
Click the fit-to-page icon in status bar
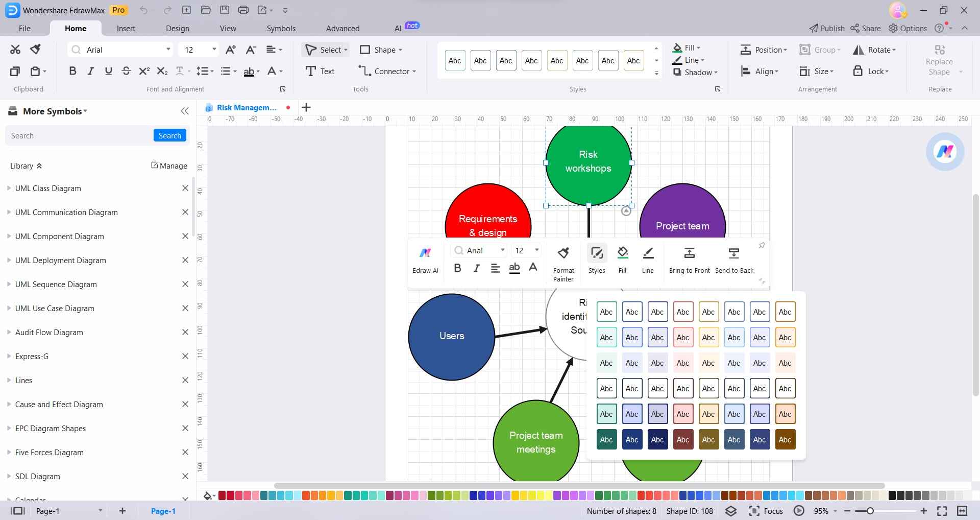(942, 511)
